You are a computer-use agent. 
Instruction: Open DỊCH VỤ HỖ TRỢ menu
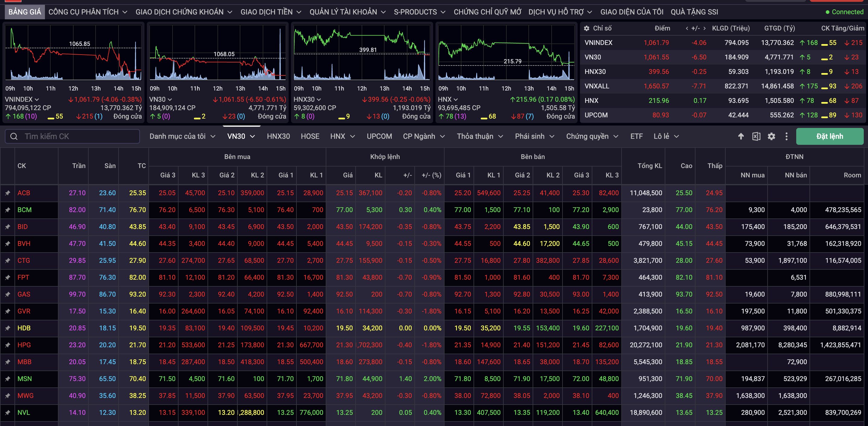pos(560,12)
